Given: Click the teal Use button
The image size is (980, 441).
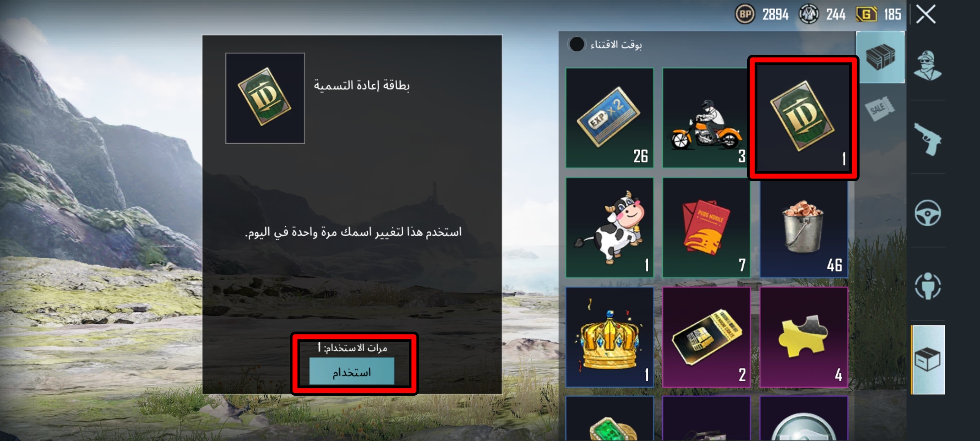Looking at the screenshot, I should tap(352, 371).
